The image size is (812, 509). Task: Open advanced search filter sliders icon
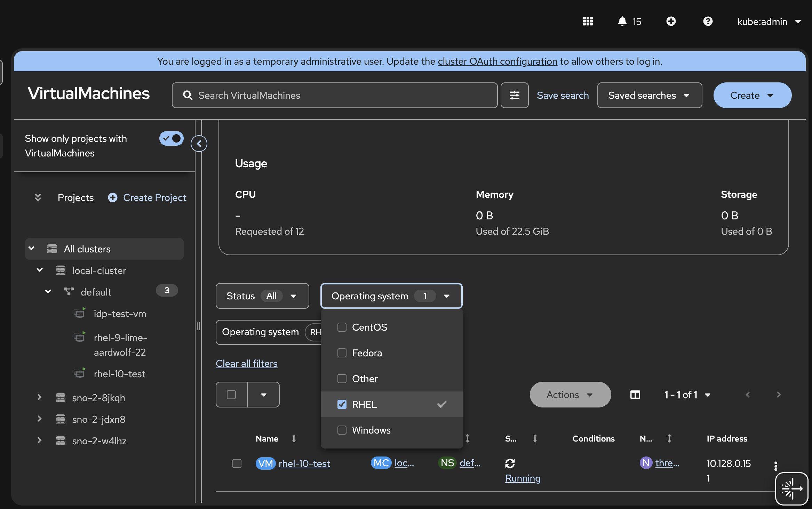[x=514, y=95]
